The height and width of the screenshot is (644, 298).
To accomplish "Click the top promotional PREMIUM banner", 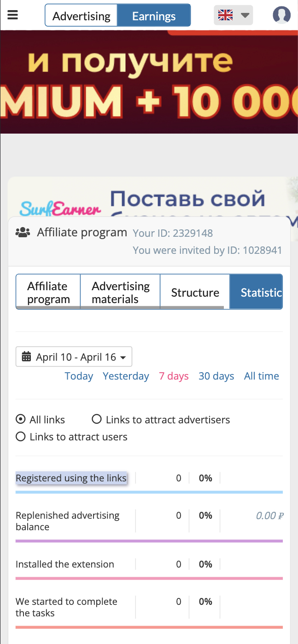I will click(x=149, y=82).
